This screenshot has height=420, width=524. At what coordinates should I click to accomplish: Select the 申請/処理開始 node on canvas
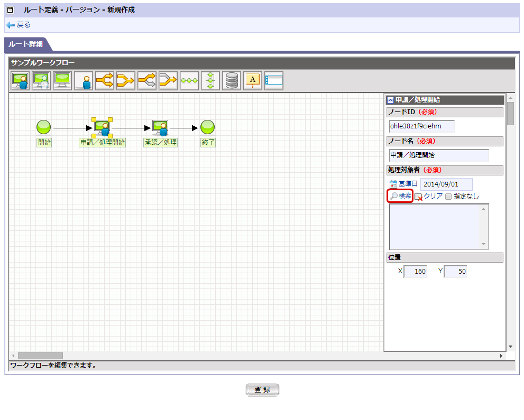[x=102, y=128]
